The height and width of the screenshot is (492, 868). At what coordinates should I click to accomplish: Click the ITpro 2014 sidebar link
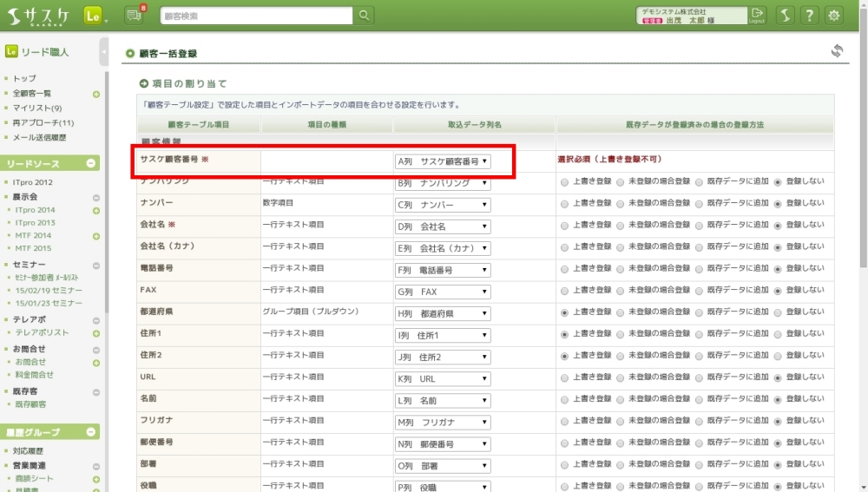click(x=35, y=211)
